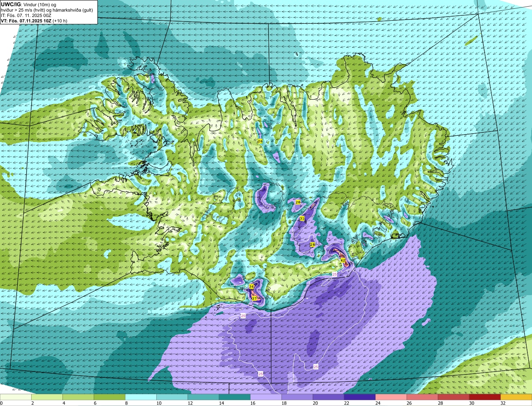This screenshot has height=406, width=532.
Task: Choose the 6–8 olive green scale swatch
Action: pos(109,397)
